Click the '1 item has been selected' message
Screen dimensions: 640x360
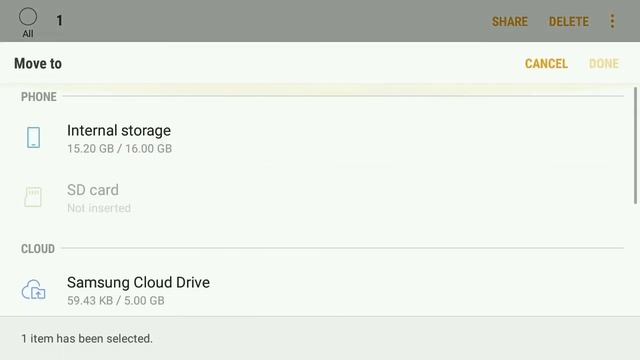(x=87, y=338)
